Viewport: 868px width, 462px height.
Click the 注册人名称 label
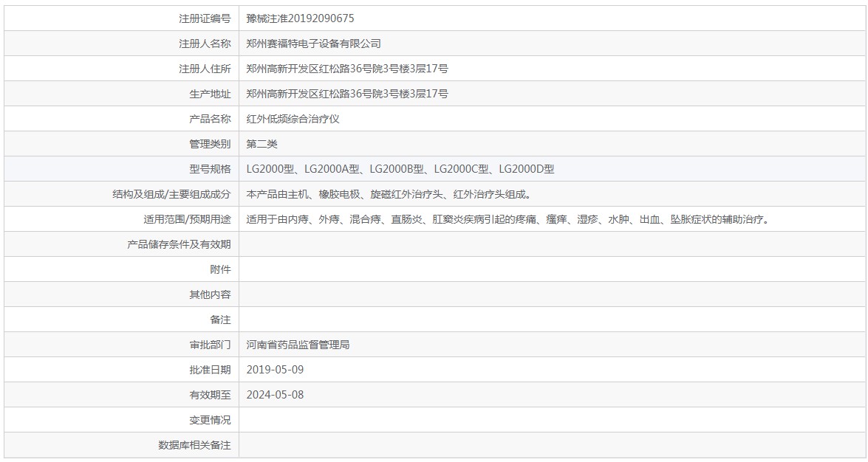point(205,44)
